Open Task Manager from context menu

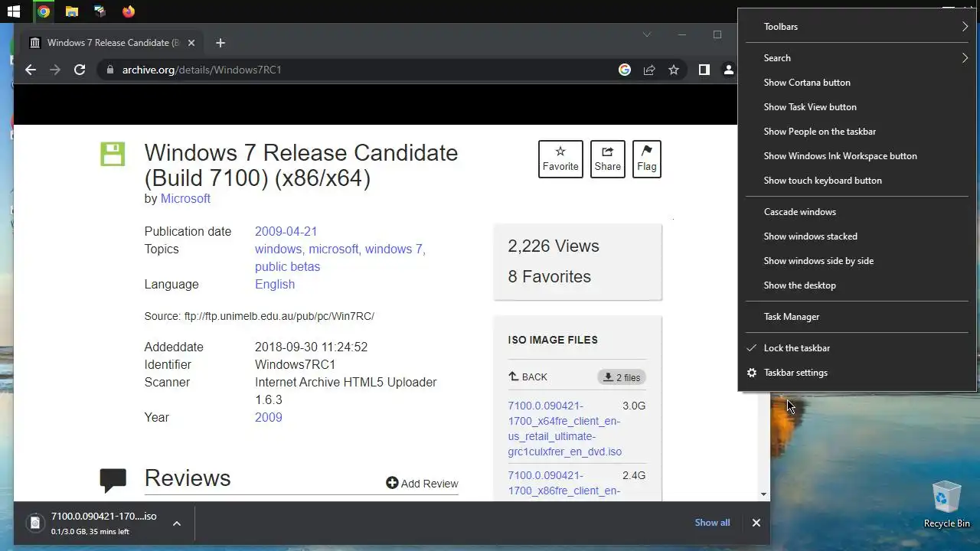click(857, 317)
